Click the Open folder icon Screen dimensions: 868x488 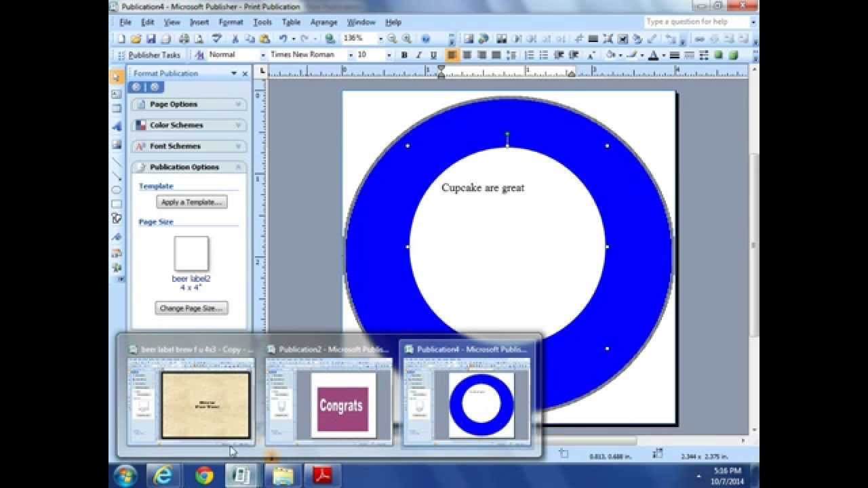point(136,39)
